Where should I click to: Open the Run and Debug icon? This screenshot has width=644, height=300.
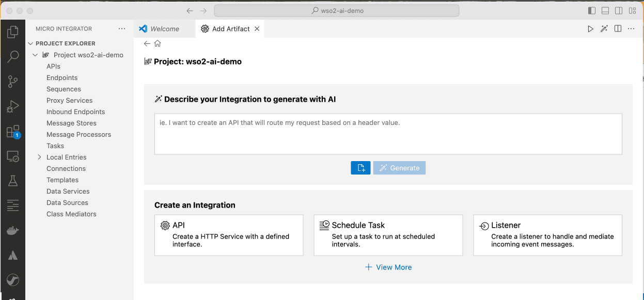click(12, 107)
